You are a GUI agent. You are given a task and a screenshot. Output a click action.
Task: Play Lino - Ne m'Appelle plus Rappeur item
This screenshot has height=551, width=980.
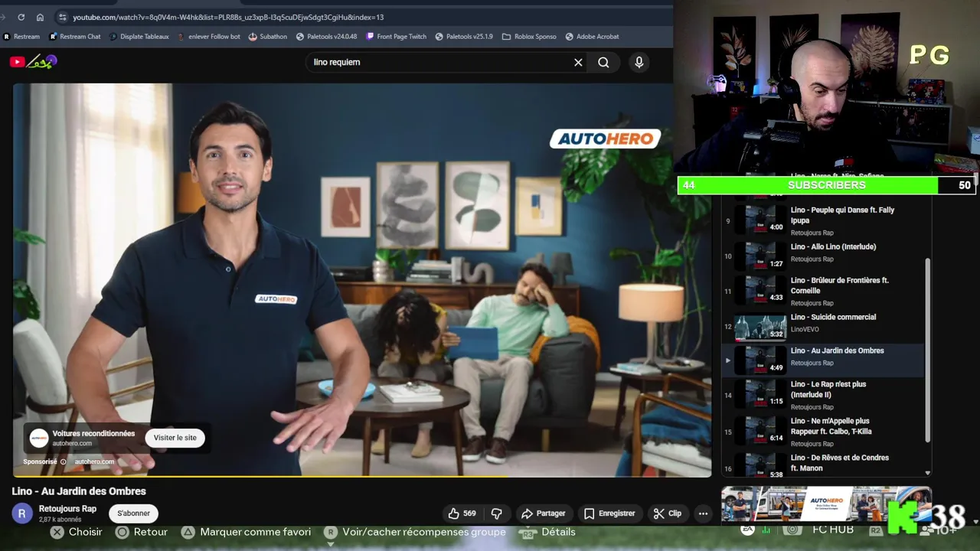tap(823, 432)
